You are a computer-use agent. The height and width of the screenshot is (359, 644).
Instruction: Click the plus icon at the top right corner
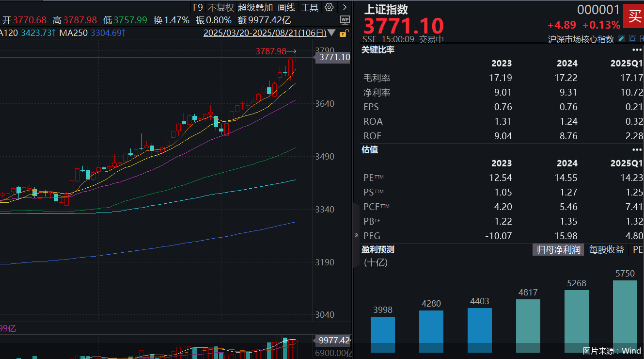coord(642,38)
